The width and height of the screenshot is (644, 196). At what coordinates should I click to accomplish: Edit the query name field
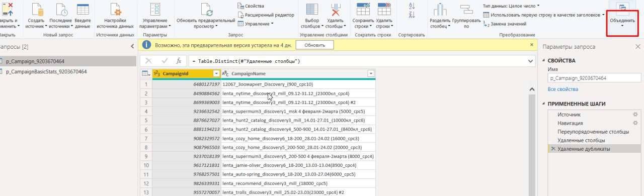click(x=594, y=78)
